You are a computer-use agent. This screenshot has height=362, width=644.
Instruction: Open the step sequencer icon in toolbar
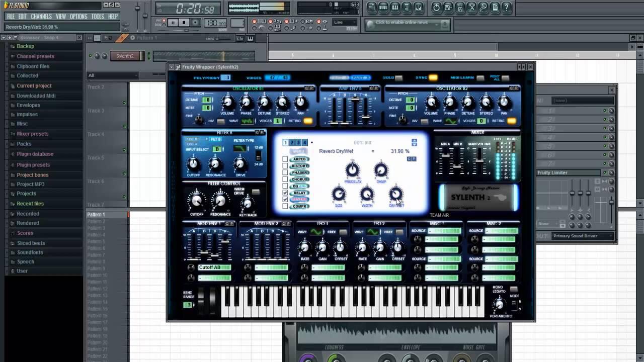click(x=383, y=8)
